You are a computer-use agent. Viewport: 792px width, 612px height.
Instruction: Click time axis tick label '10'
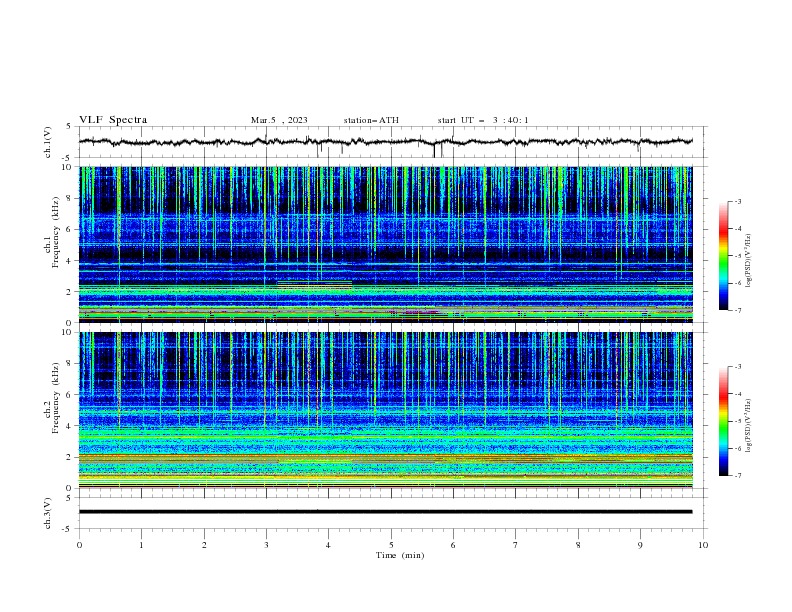click(x=703, y=545)
